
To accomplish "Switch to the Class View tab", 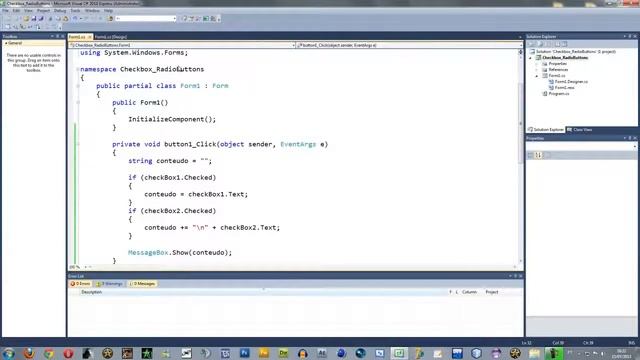I will coord(579,130).
